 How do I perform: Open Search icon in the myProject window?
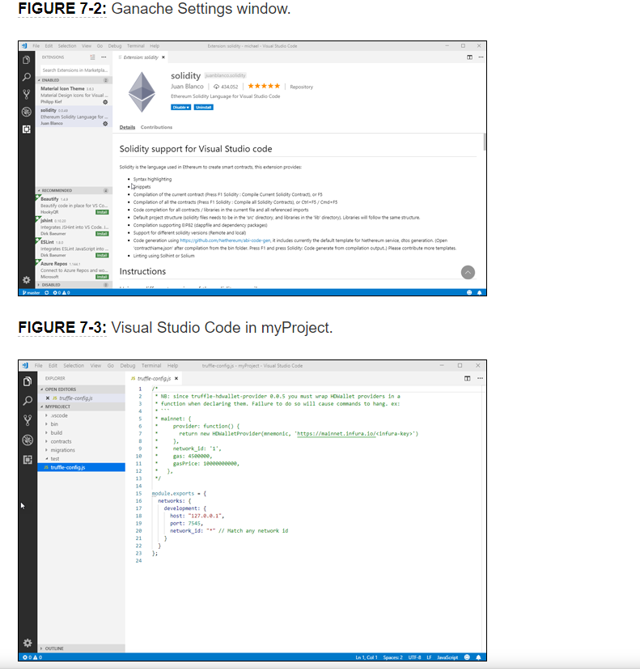[x=28, y=401]
